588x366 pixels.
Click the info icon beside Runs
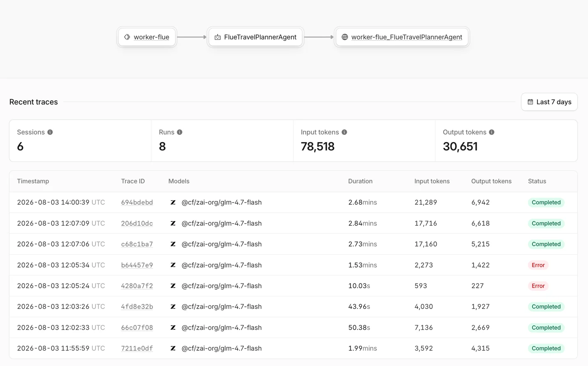tap(180, 132)
